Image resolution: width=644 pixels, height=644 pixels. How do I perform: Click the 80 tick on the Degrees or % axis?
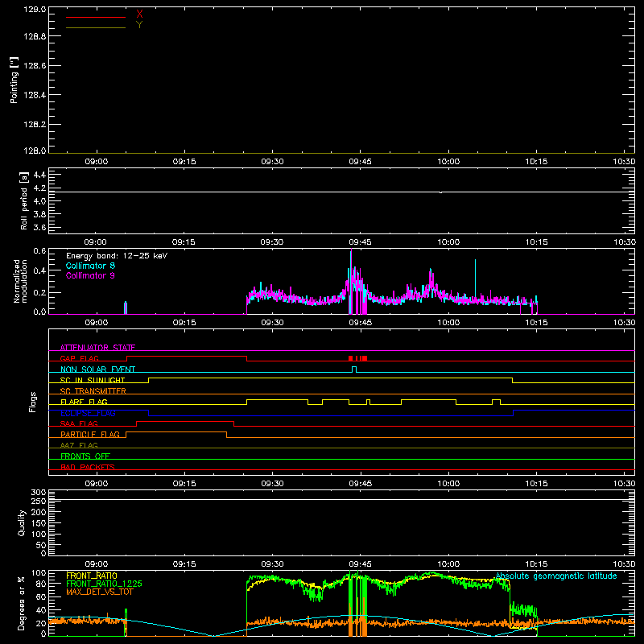click(x=42, y=584)
